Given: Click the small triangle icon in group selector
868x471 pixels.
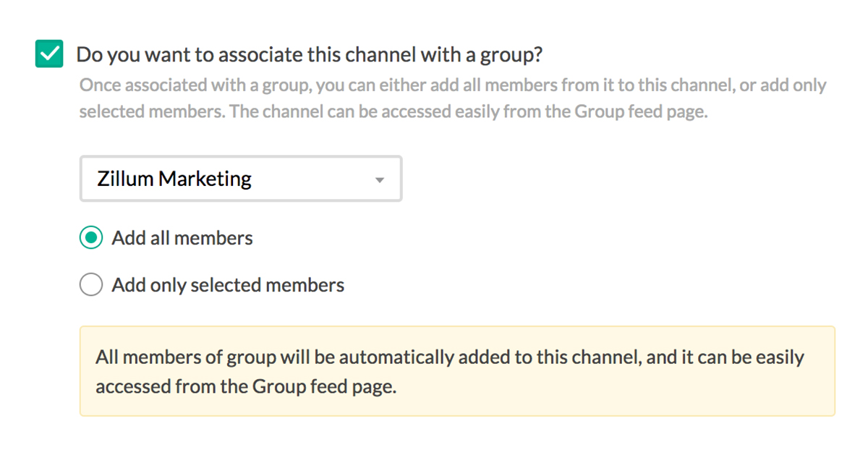Looking at the screenshot, I should 379,180.
